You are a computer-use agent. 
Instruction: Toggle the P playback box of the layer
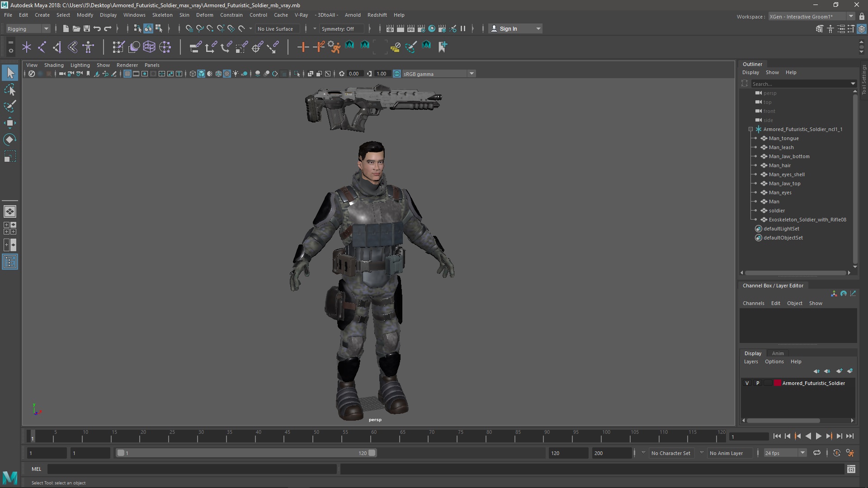[x=758, y=383]
